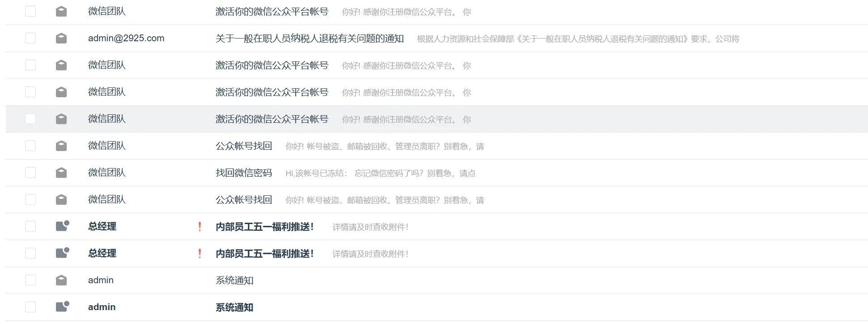
Task: Select the checkbox of the upper 总经理 email
Action: (30, 226)
